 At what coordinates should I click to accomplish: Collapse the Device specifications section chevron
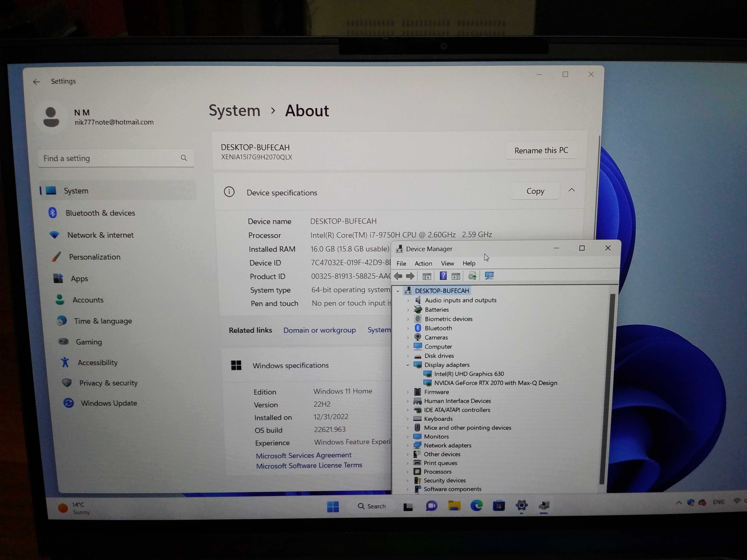pyautogui.click(x=571, y=190)
